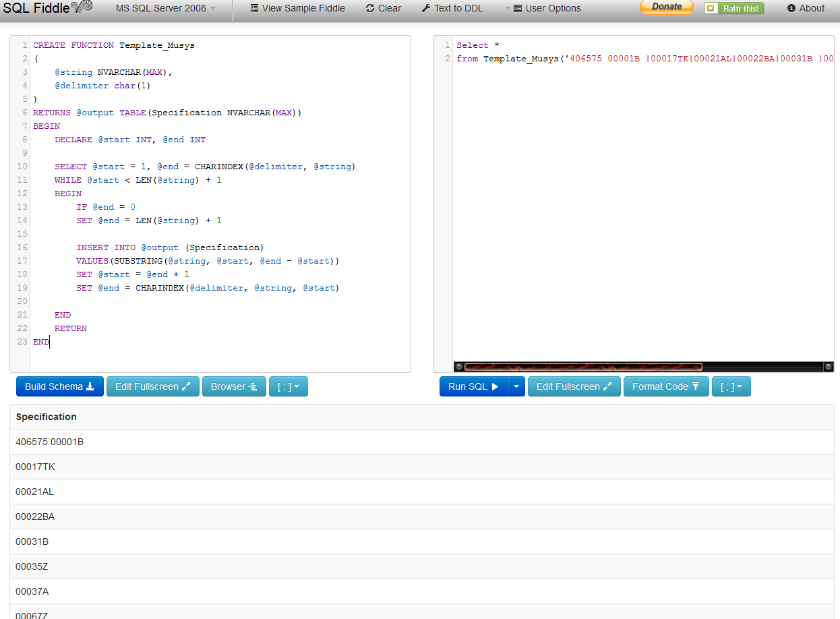Click Build Schema button
Image resolution: width=840 pixels, height=619 pixels.
[60, 386]
